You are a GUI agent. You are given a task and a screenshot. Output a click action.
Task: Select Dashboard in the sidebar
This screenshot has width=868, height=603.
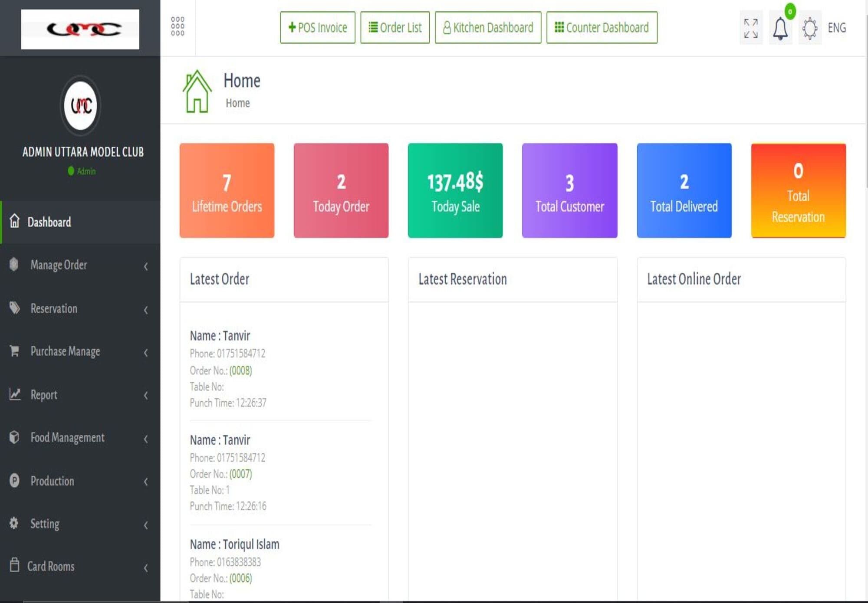click(x=49, y=222)
